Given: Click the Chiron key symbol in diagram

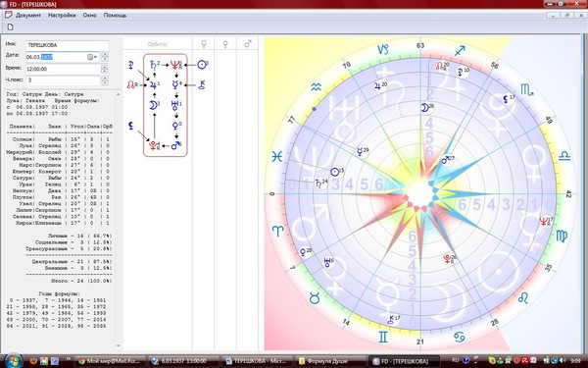Looking at the screenshot, I should [x=202, y=84].
